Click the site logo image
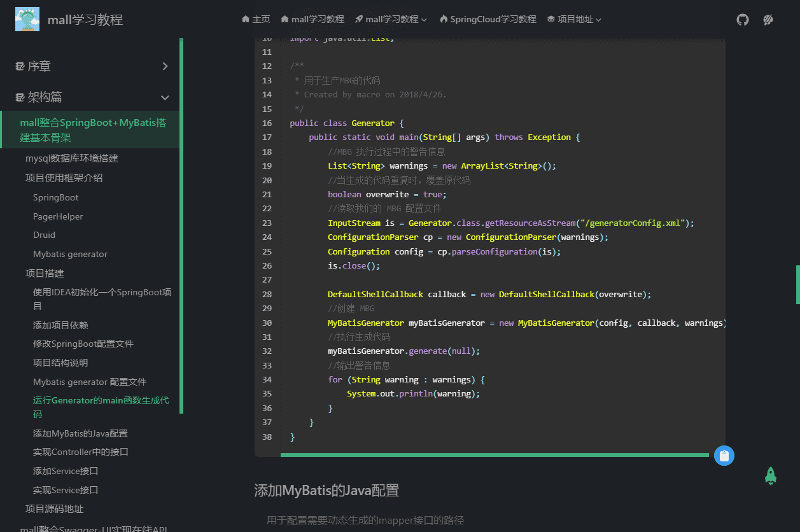The image size is (800, 532). click(27, 20)
